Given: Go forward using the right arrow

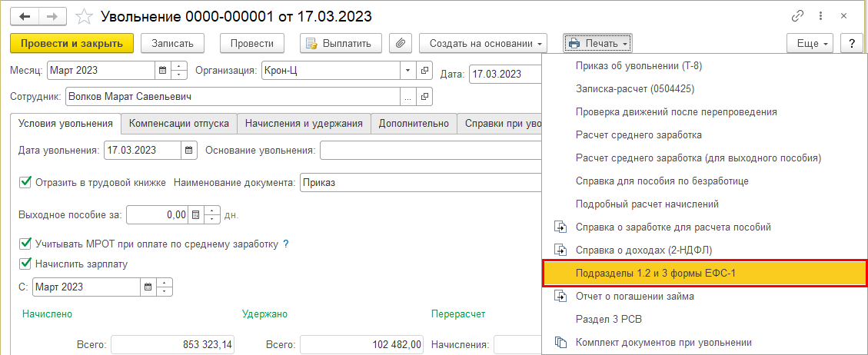Looking at the screenshot, I should [x=51, y=17].
